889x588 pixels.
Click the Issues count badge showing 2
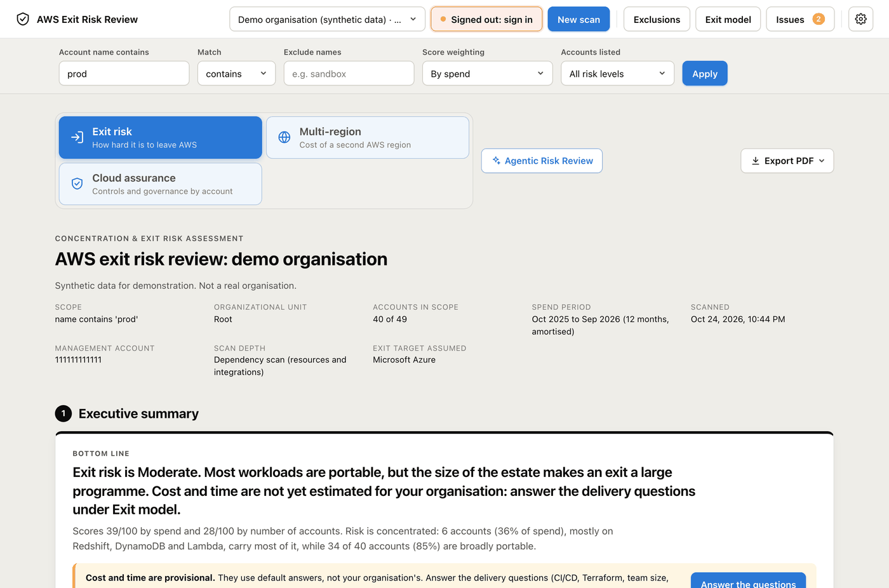coord(819,19)
